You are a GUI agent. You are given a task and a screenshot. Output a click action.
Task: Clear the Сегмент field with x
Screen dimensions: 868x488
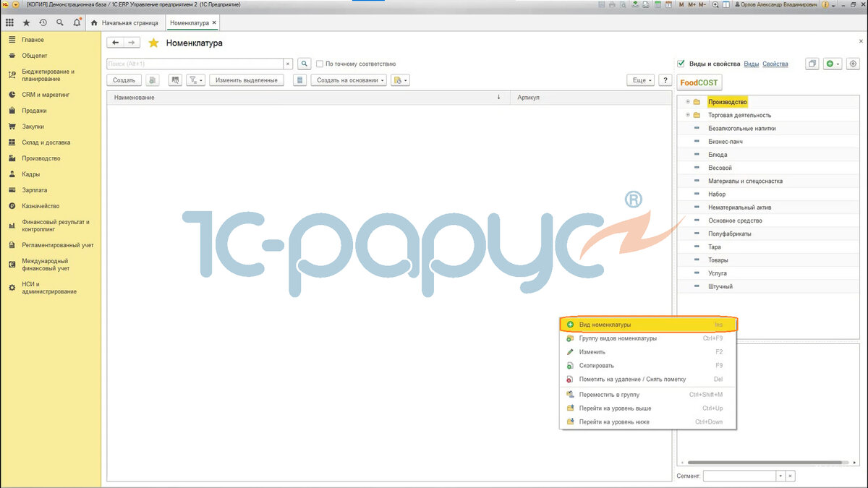(x=790, y=476)
